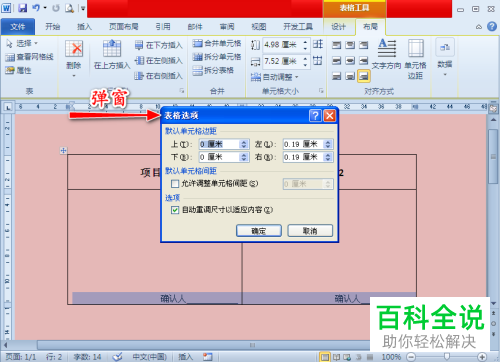Click Insert Left (在左侧插入)
Screen dimensions: 500x362
tap(159, 61)
